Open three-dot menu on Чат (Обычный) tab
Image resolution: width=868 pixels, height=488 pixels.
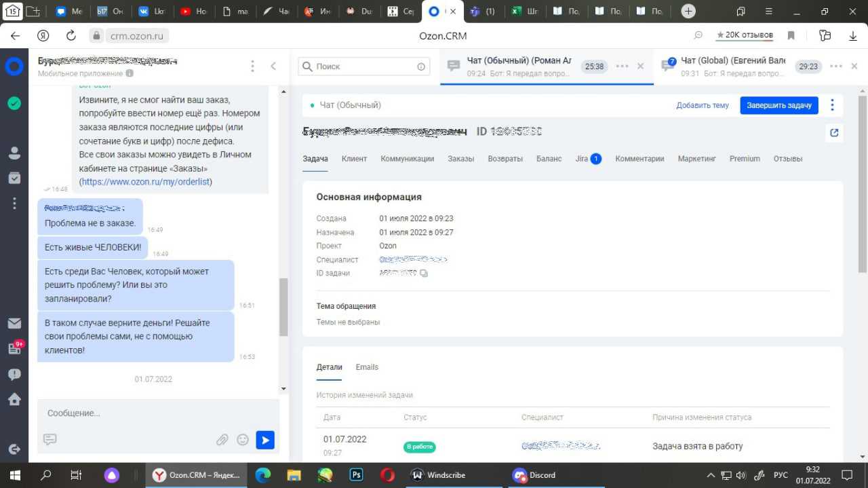[623, 66]
